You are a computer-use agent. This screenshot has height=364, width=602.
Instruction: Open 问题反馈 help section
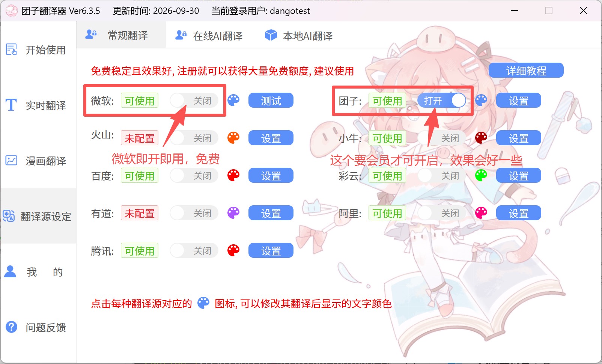pos(38,327)
